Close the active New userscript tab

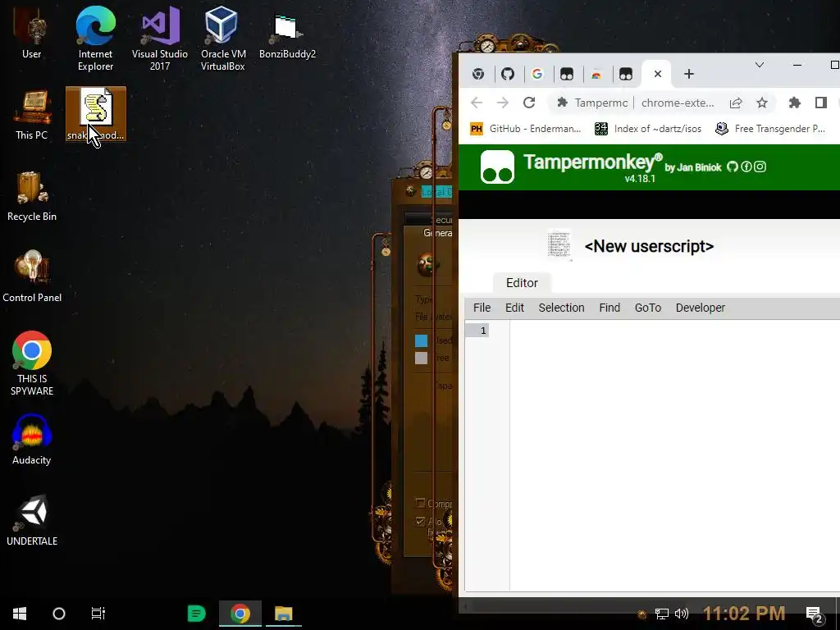tap(658, 74)
